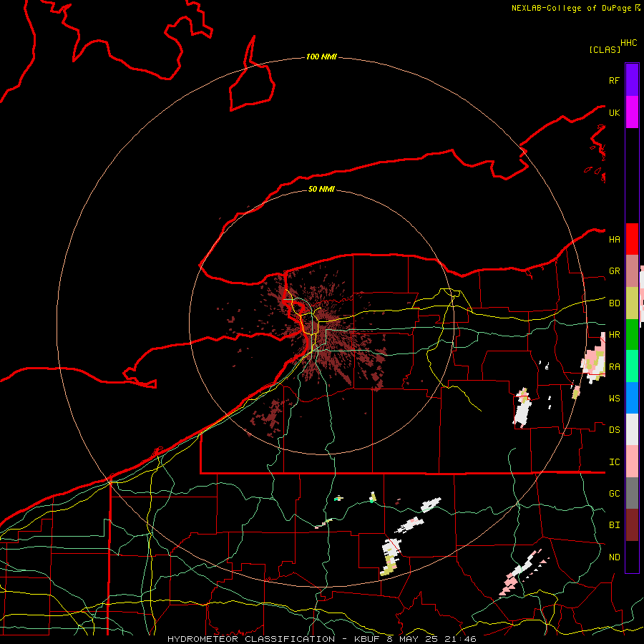Pick the light green RA legend swatch
The height and width of the screenshot is (644, 644).
(632, 366)
